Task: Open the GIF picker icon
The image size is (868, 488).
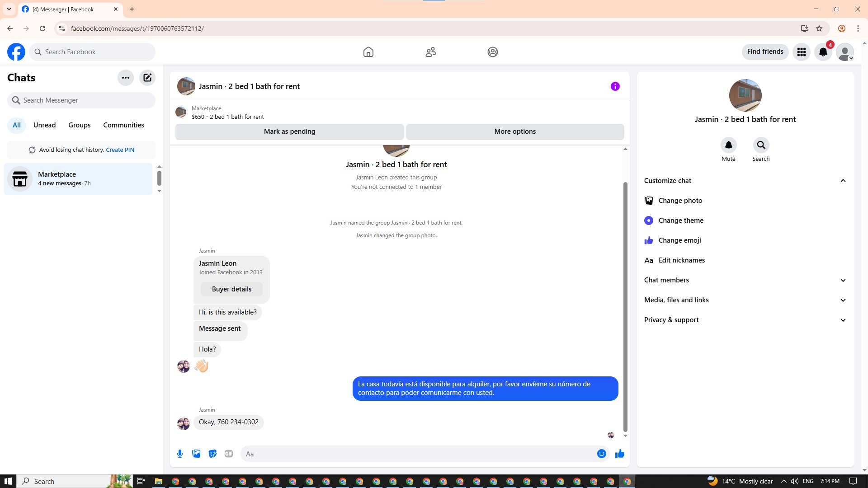Action: click(x=229, y=454)
